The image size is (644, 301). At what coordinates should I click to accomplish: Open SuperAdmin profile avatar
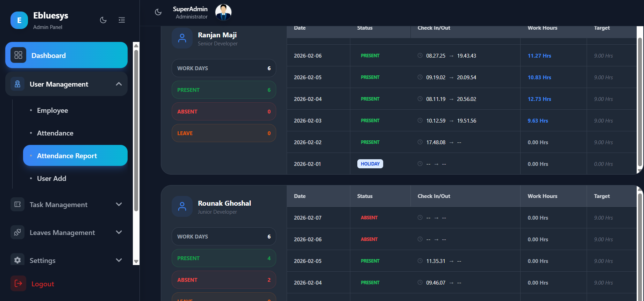click(223, 13)
